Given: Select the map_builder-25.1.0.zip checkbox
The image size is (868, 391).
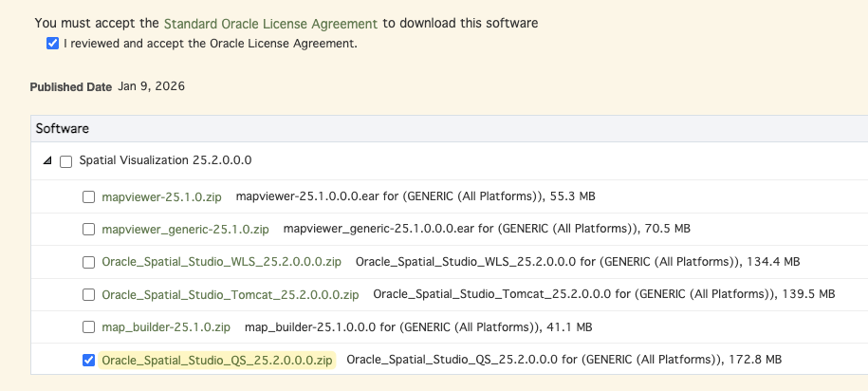Looking at the screenshot, I should [88, 327].
